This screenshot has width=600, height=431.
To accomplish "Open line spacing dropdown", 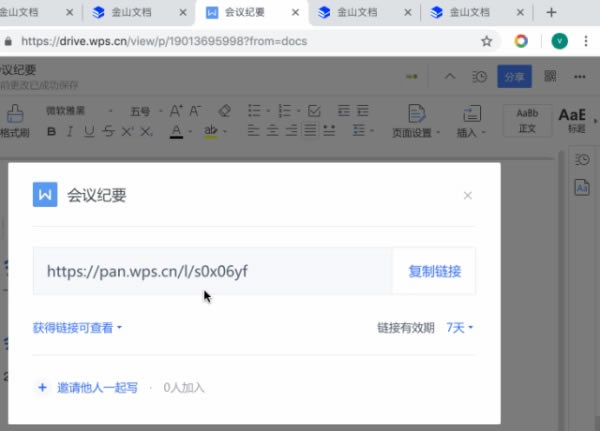I will (363, 131).
